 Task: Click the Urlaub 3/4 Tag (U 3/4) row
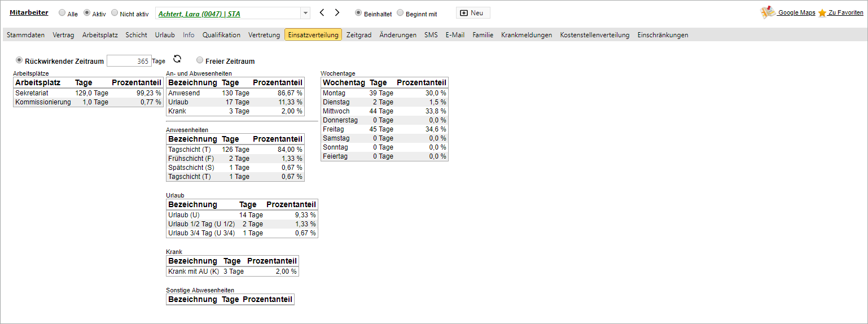click(242, 233)
